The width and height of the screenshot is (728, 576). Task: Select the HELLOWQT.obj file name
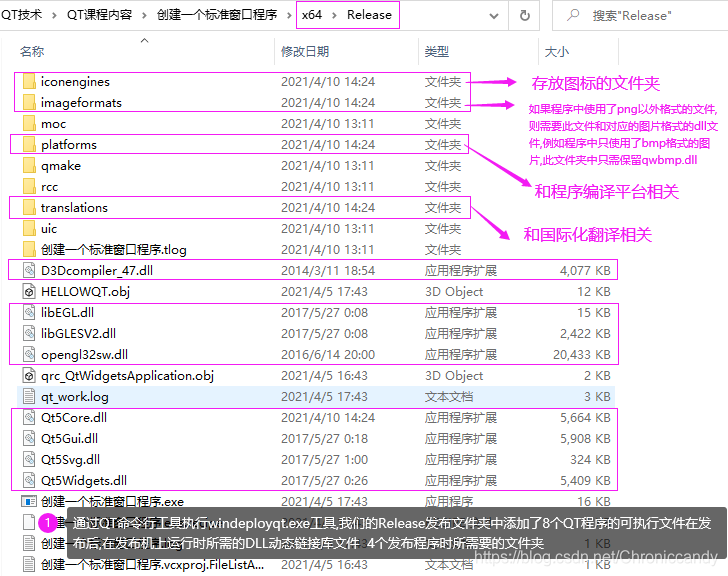(85, 291)
